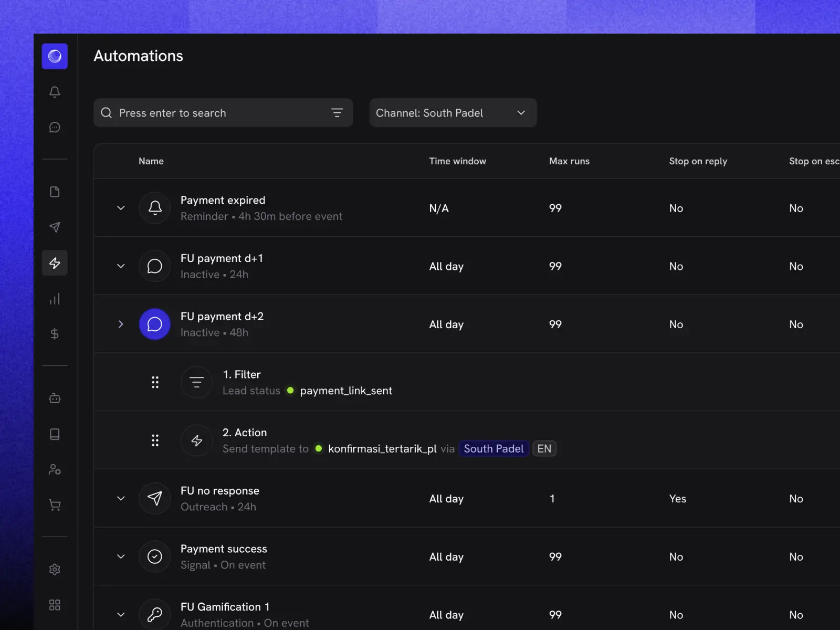Expand the Payment expired row chevron
This screenshot has height=630, width=840.
coord(121,208)
